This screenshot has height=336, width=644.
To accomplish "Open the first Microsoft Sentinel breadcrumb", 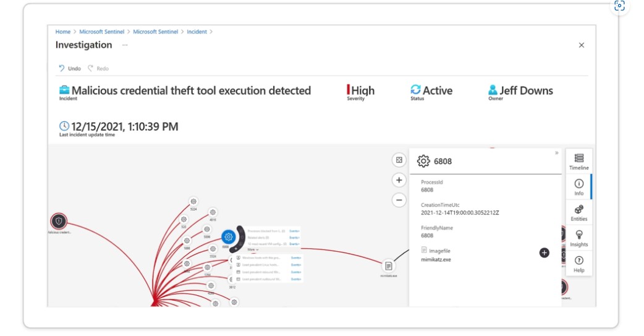I will point(101,32).
